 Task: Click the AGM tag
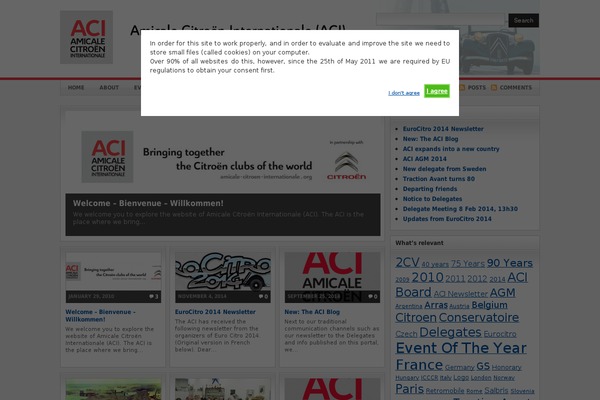coord(502,293)
